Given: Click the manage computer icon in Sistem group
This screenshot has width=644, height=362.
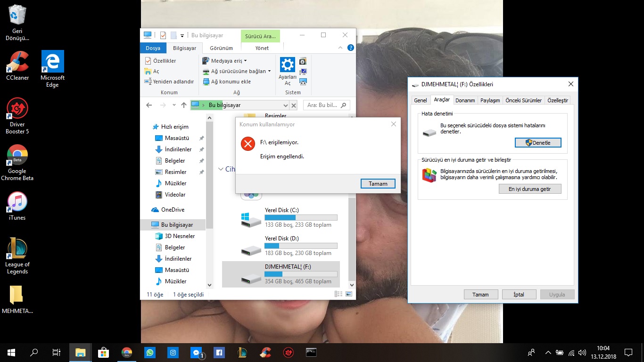Looking at the screenshot, I should (303, 82).
